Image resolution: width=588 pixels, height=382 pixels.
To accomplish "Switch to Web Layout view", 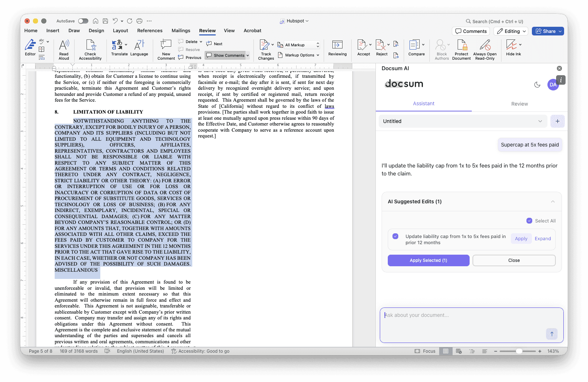I will pos(459,351).
